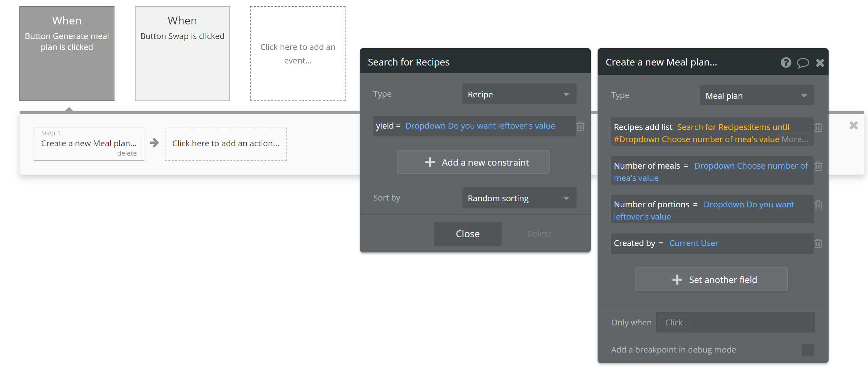The height and width of the screenshot is (378, 868).
Task: Click the Recipes add list label
Action: [x=643, y=127]
